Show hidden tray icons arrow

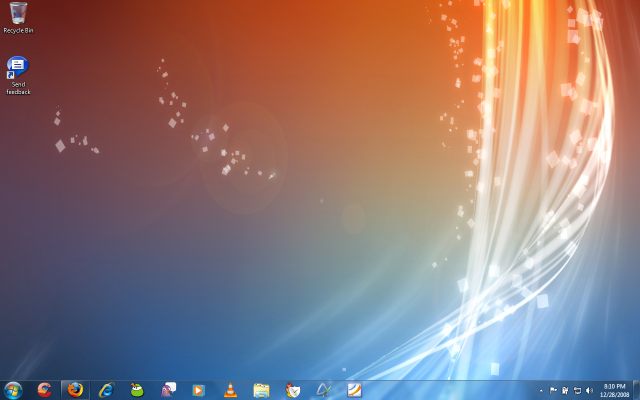[541, 391]
